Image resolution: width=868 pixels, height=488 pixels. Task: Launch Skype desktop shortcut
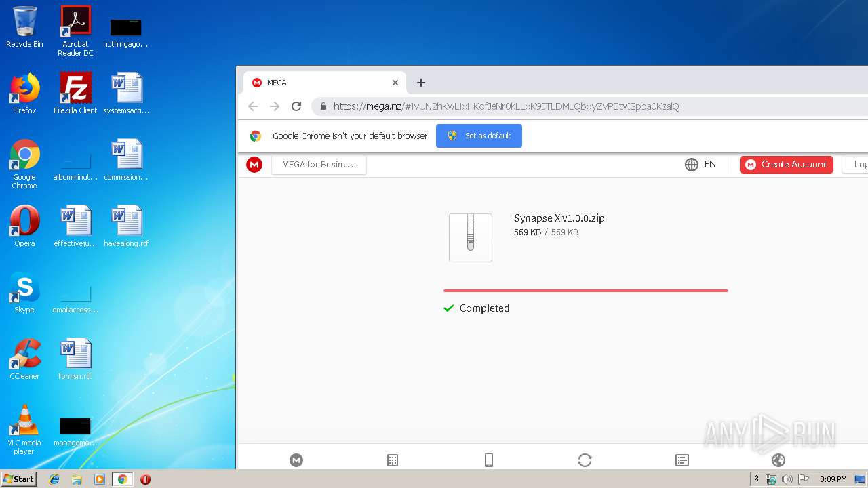click(x=24, y=293)
